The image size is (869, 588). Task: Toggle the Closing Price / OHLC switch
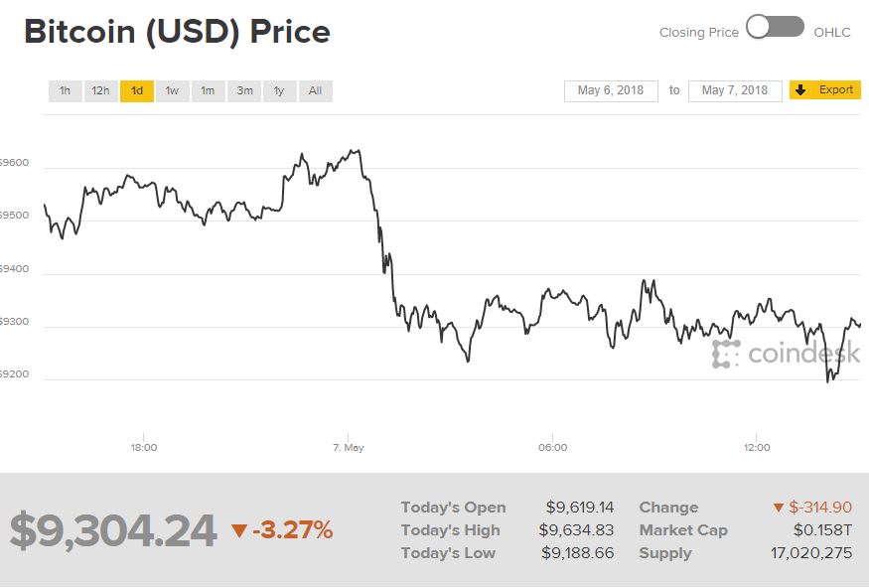pyautogui.click(x=775, y=28)
